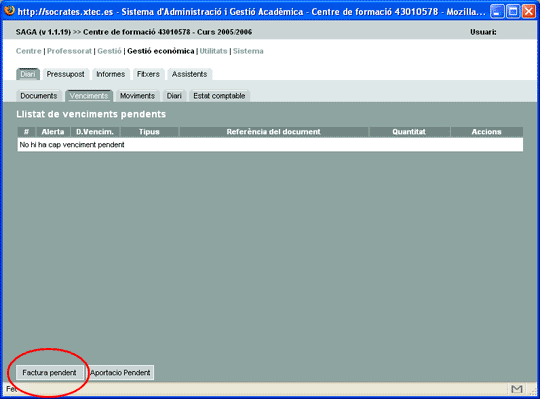Close the Mozilla browser window
The height and width of the screenshot is (399, 540).
pos(529,11)
